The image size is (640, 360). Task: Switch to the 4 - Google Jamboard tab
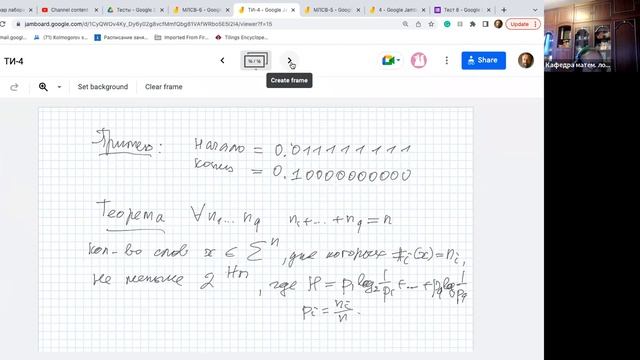[396, 10]
